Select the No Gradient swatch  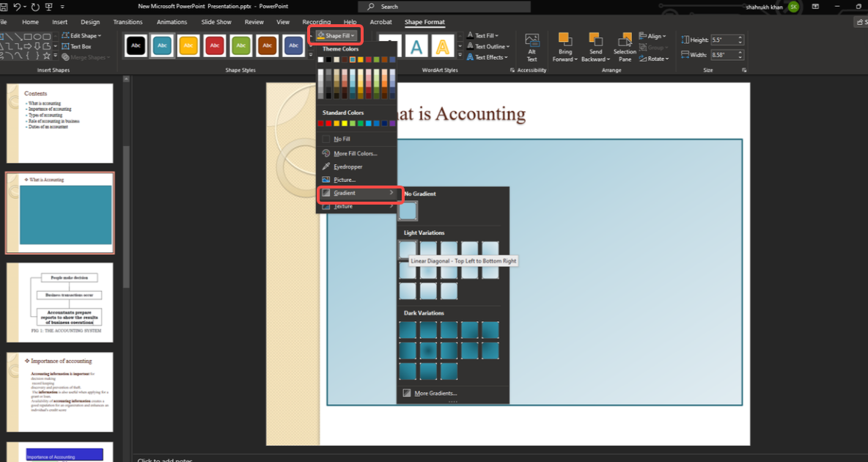408,211
